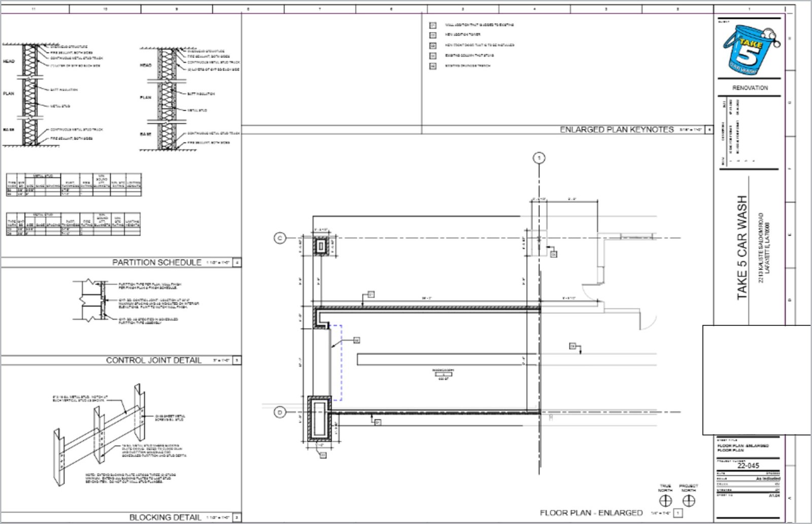Click the view number box beside FLOOR PLAN - ENLARGED
812x524 pixels.
679,513
